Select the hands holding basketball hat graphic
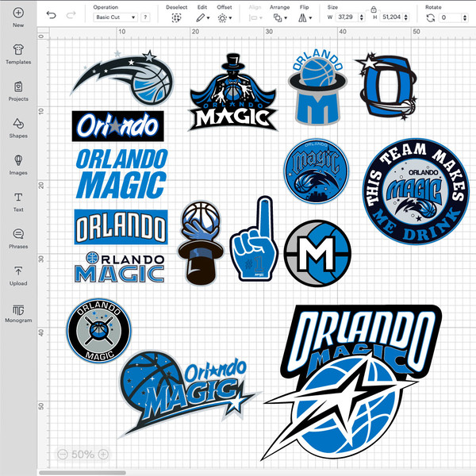Image resolution: width=476 pixels, height=476 pixels. (x=201, y=243)
